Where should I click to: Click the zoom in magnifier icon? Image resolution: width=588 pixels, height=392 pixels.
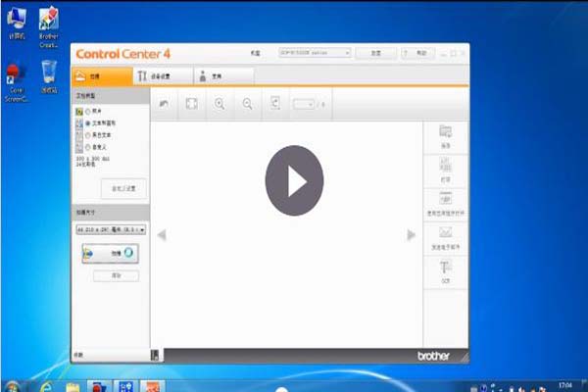tap(220, 103)
